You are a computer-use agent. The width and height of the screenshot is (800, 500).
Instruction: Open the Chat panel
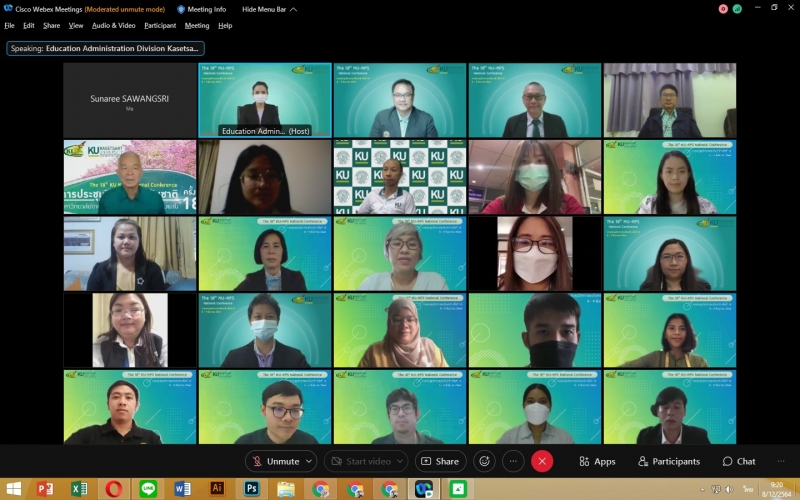[739, 461]
